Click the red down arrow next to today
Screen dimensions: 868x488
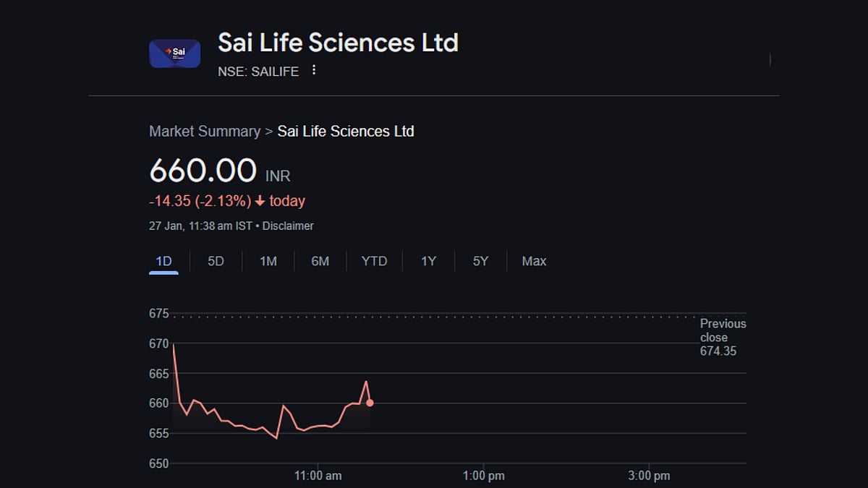260,202
